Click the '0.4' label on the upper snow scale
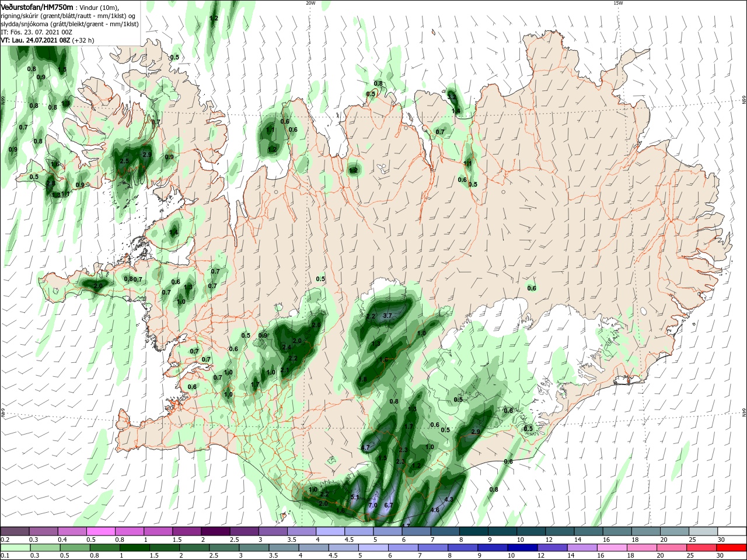This screenshot has height=560, width=747. (x=62, y=540)
